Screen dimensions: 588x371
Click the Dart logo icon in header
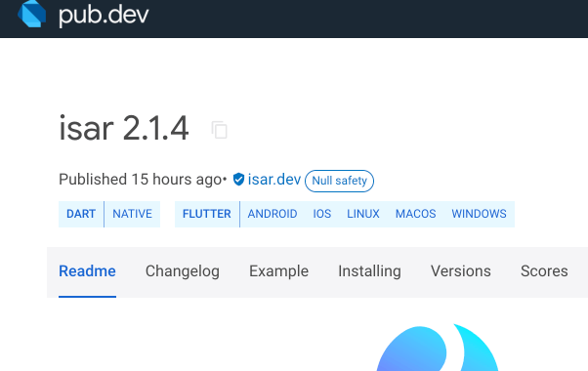32,14
